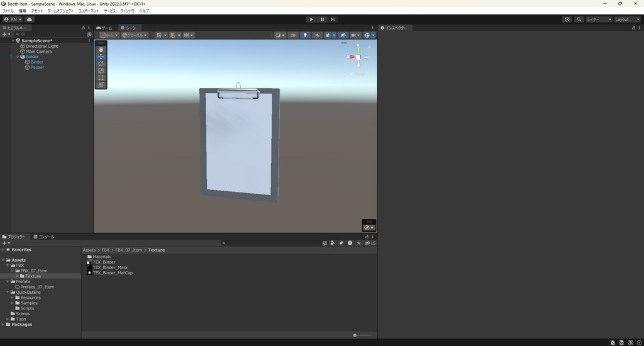Open the Layout dropdown
This screenshot has width=644, height=346.
[627, 20]
